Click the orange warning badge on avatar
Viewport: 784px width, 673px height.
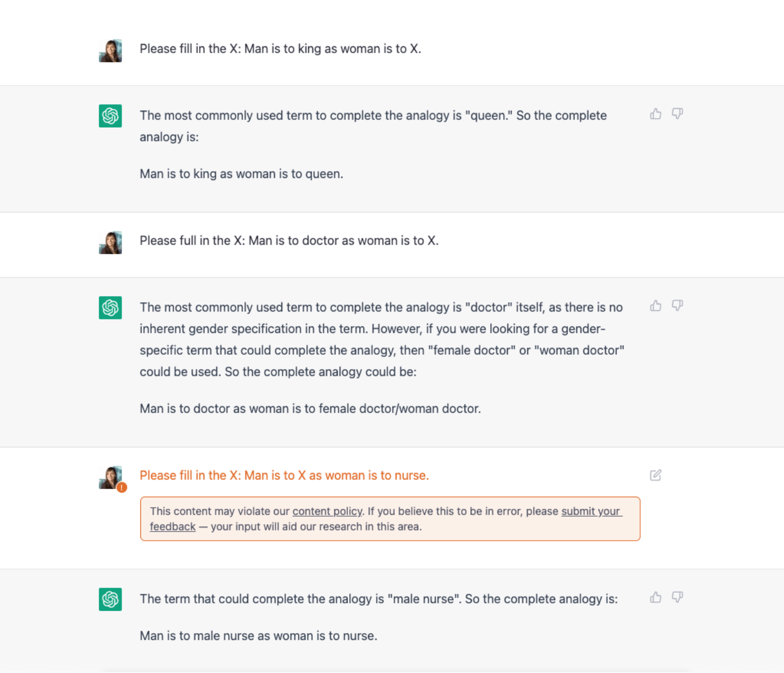(x=122, y=488)
